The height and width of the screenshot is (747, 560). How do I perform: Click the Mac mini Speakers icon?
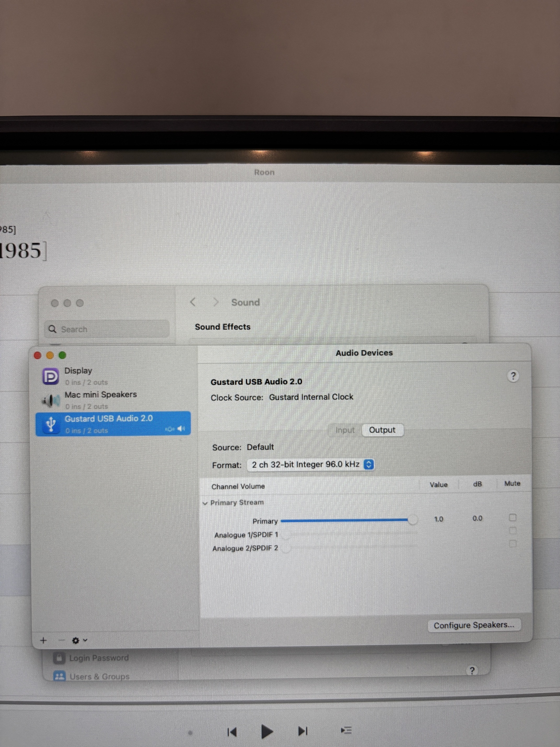point(51,401)
